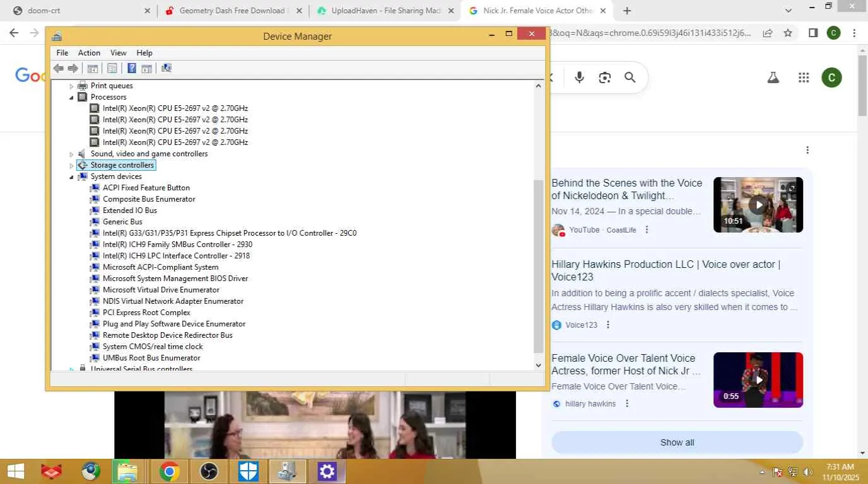Viewport: 868px width, 484px height.
Task: Expand the Storage controllers node
Action: tap(71, 165)
